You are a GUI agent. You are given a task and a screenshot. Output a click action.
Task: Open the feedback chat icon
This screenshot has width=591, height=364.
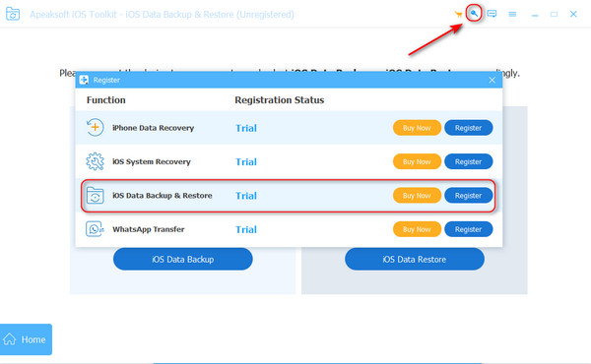pyautogui.click(x=492, y=14)
